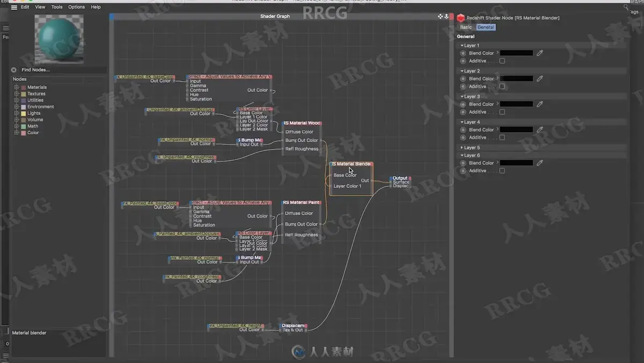Enable Additive checkbox for Layer 6
Screen dimensions: 644x363
502,171
